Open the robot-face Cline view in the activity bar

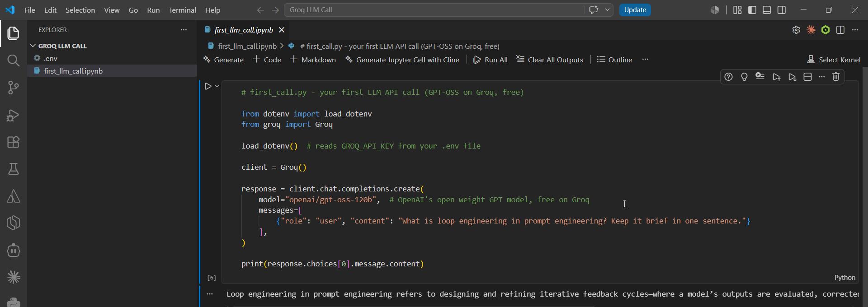click(13, 250)
